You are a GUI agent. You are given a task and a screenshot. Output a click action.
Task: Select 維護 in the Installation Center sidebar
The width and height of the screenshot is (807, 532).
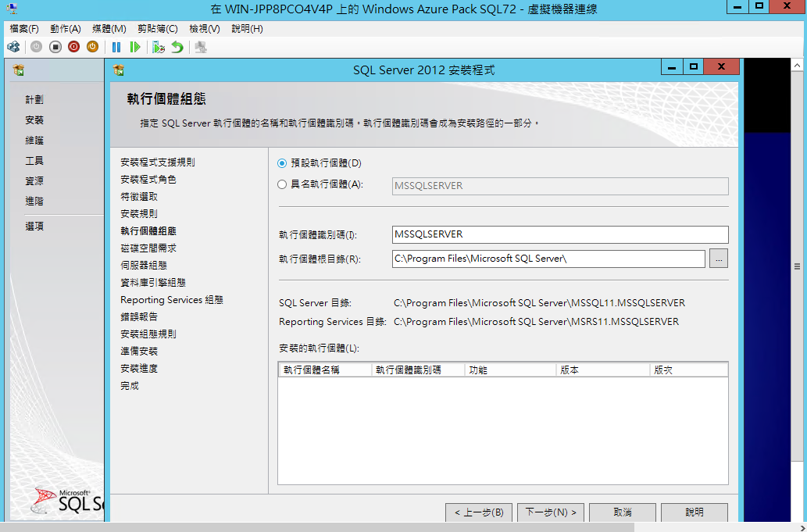click(x=34, y=141)
